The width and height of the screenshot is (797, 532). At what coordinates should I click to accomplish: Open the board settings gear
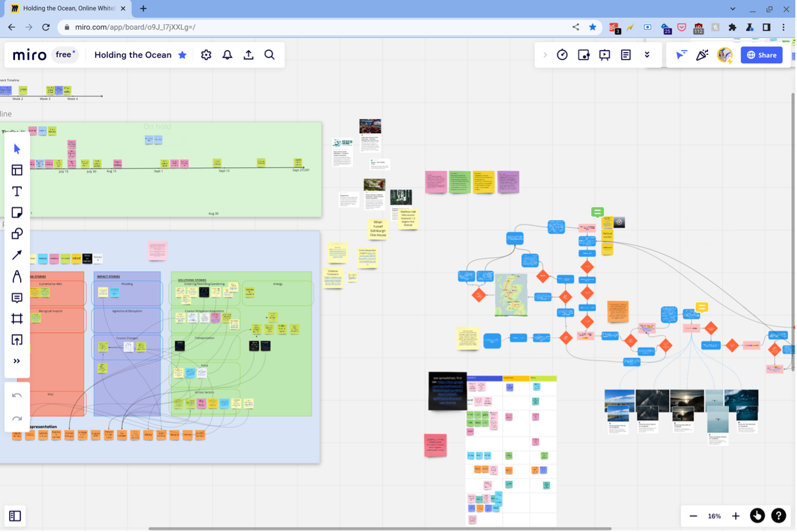[206, 55]
